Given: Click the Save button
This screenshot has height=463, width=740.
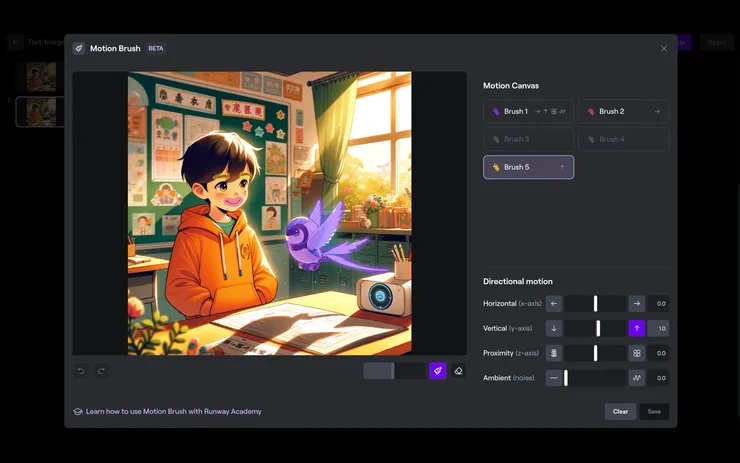Looking at the screenshot, I should coord(654,412).
